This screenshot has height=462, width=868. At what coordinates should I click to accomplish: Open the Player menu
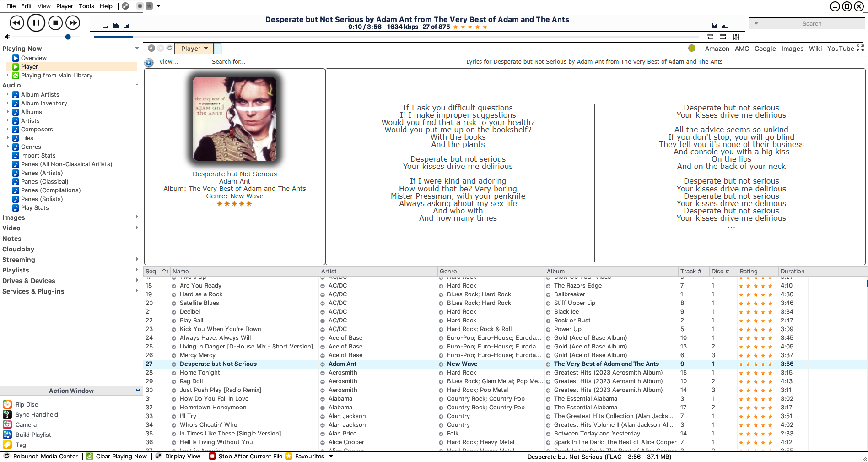coord(65,6)
